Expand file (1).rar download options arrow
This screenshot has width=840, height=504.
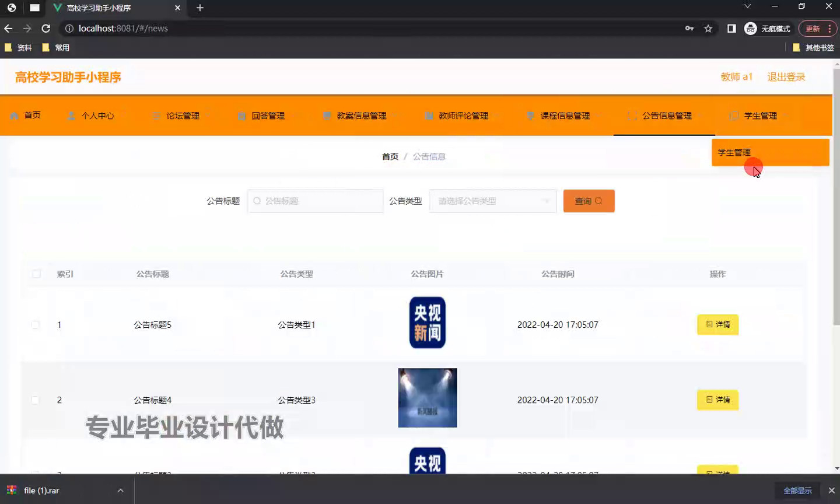click(120, 491)
